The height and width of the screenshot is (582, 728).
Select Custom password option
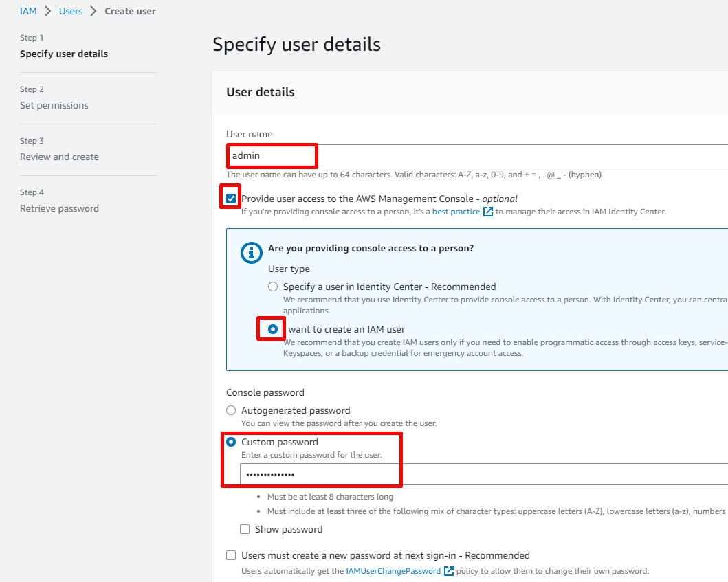coord(231,442)
